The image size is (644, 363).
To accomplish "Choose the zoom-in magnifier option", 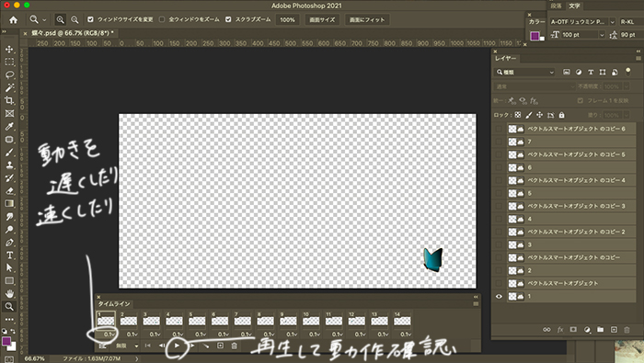I will pyautogui.click(x=61, y=19).
